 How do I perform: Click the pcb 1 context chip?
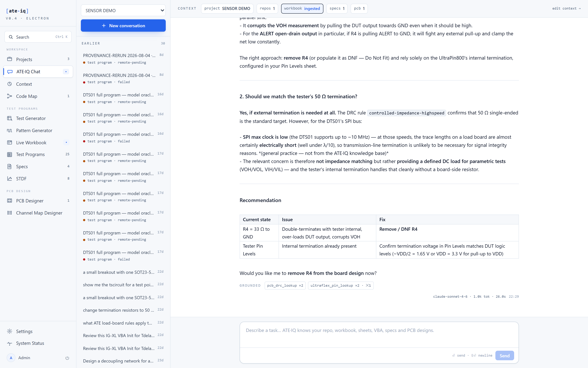(359, 8)
